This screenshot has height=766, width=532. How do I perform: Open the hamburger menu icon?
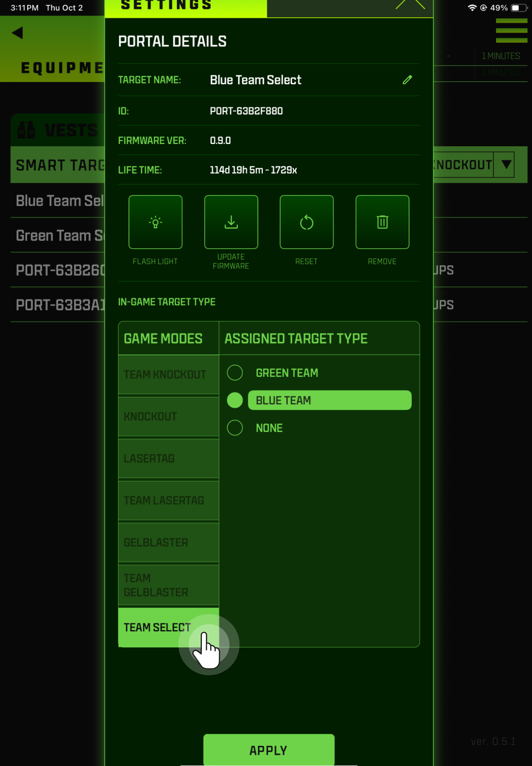[x=511, y=30]
